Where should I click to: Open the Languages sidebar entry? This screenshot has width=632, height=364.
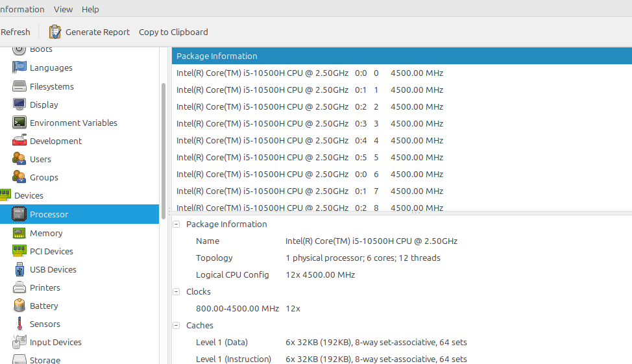click(x=51, y=67)
